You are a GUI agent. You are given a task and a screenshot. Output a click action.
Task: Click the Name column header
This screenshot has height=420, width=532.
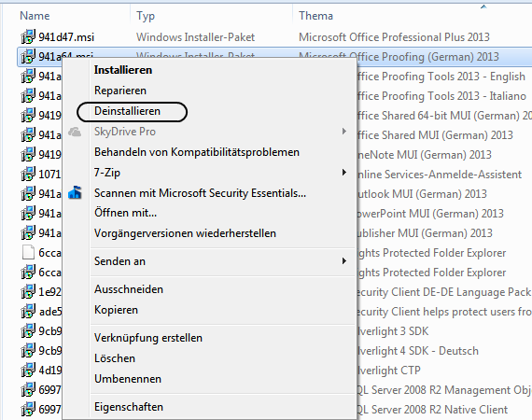pyautogui.click(x=35, y=16)
